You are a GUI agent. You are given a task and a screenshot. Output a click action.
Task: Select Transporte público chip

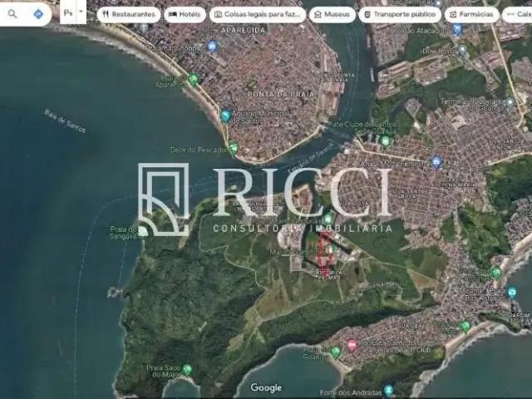coord(400,15)
